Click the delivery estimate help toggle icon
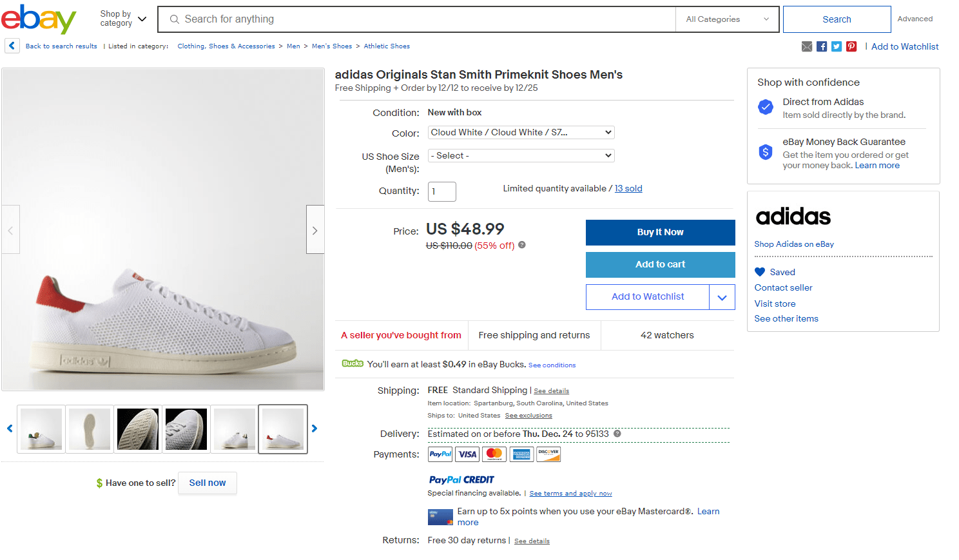 point(617,434)
